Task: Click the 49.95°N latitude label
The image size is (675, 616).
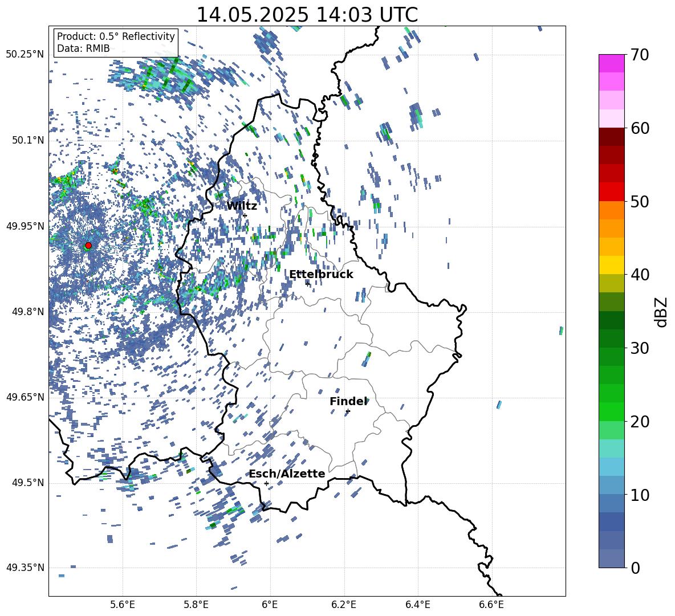Action: pos(25,226)
